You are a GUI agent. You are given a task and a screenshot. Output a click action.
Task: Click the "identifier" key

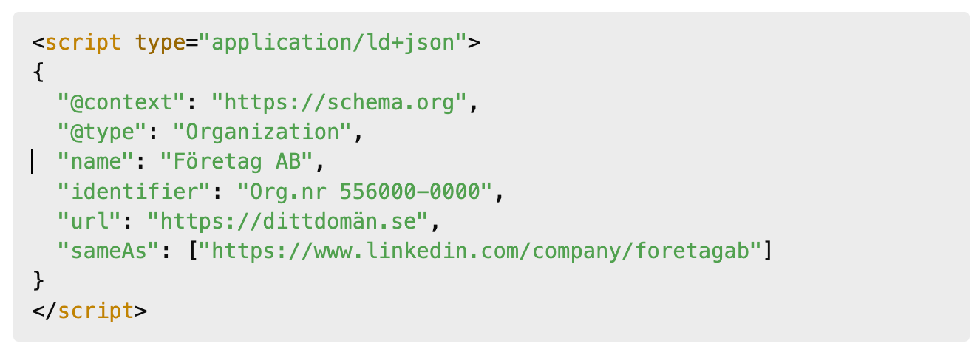(x=134, y=192)
